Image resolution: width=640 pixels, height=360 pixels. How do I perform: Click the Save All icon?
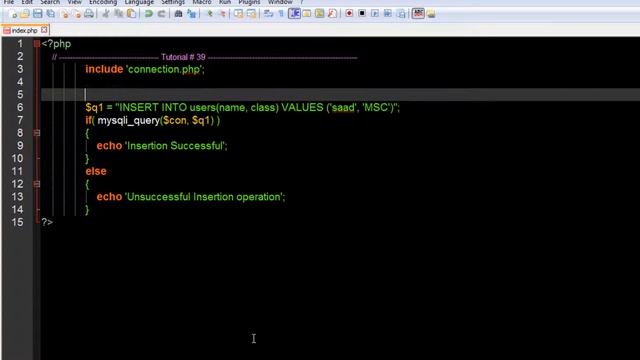(51, 14)
